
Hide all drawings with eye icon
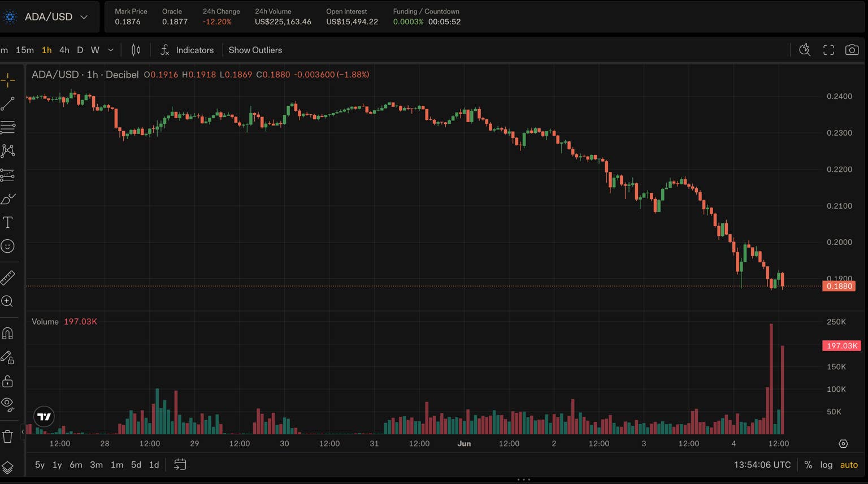[x=8, y=405]
